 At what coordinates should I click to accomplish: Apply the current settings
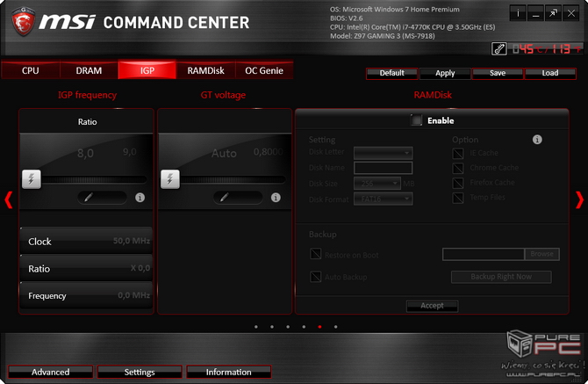[x=445, y=73]
